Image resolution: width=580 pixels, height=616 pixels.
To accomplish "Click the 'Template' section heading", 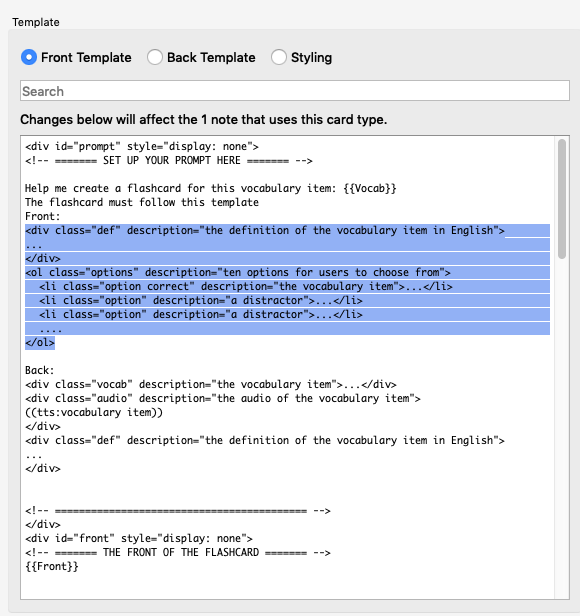I will point(36,22).
